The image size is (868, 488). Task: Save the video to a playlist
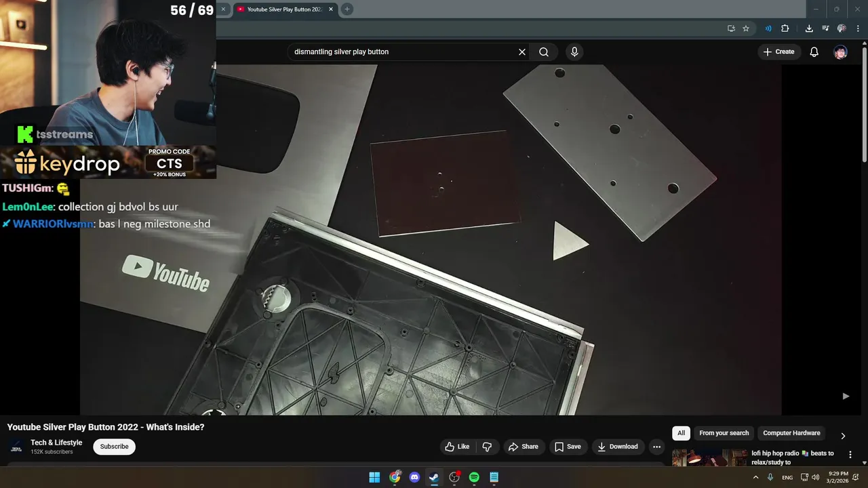point(568,447)
